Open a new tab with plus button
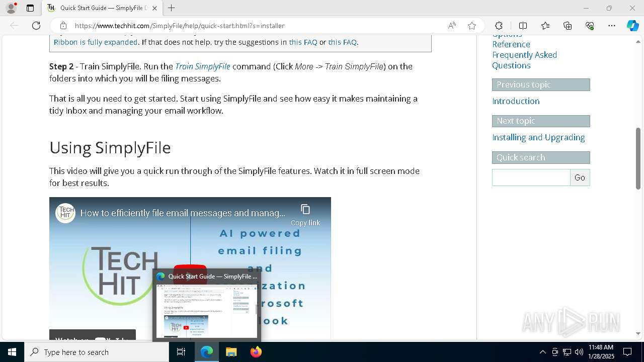644x362 pixels. pyautogui.click(x=172, y=8)
